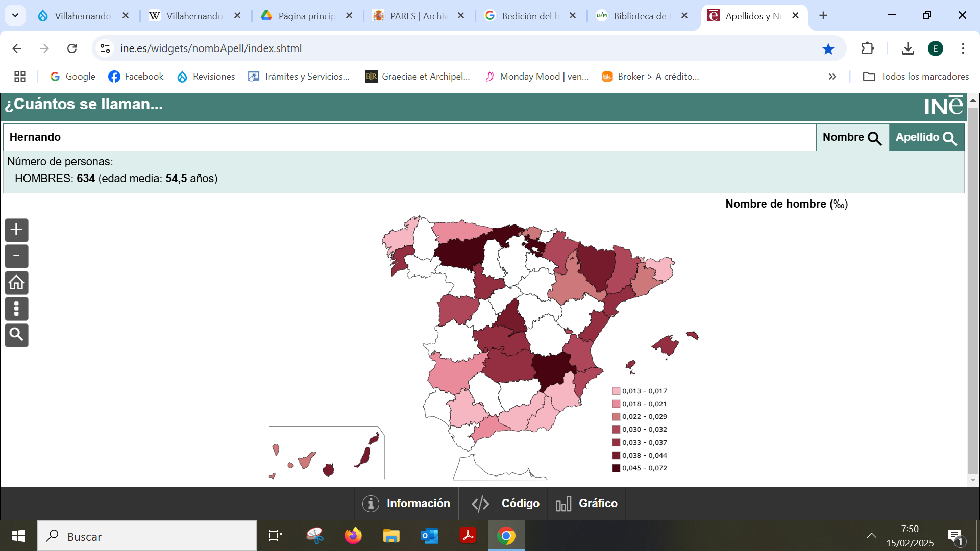Open Outlook from taskbar

(x=429, y=536)
